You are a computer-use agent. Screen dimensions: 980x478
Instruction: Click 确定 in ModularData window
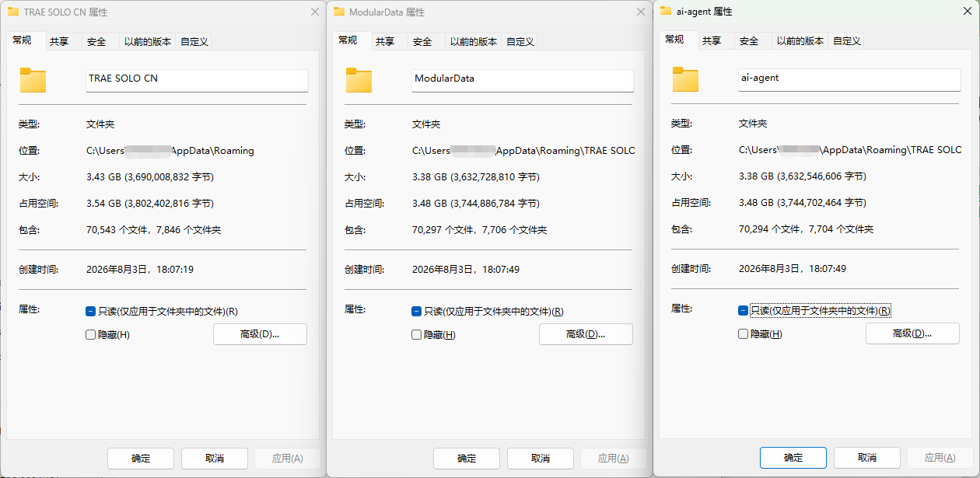[x=467, y=458]
